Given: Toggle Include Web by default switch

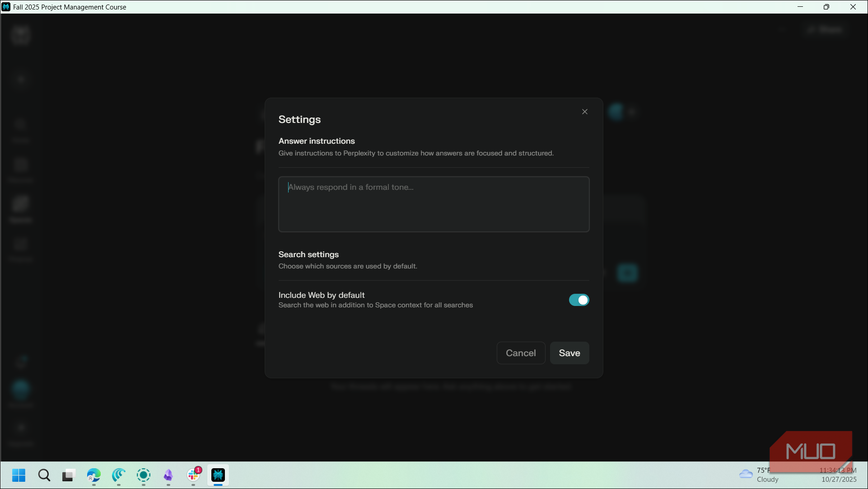Looking at the screenshot, I should tap(579, 300).
